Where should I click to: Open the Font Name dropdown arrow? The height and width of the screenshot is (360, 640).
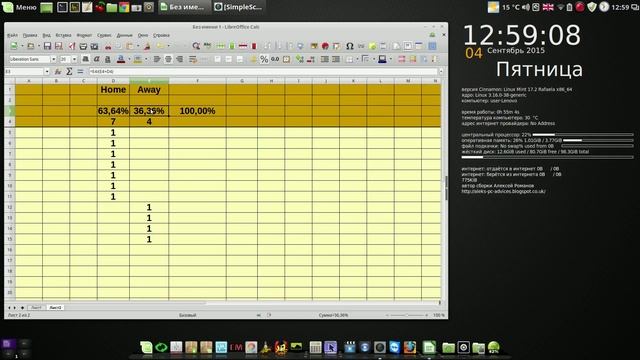tap(53, 60)
